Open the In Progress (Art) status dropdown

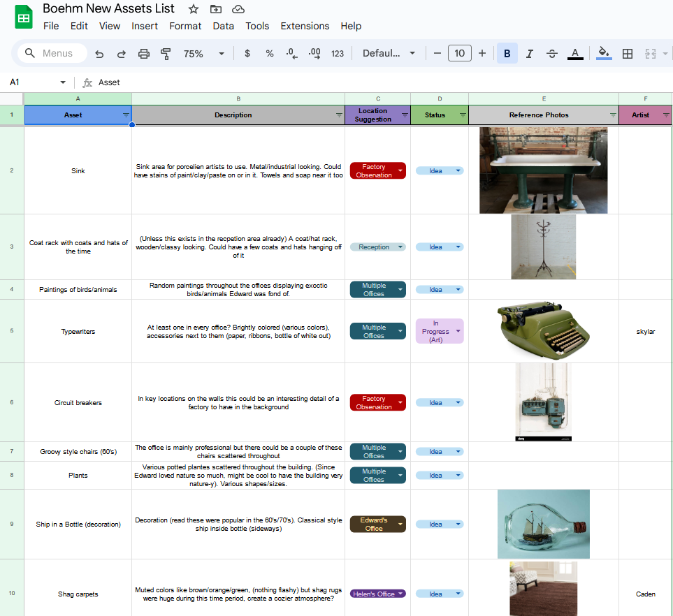point(440,331)
